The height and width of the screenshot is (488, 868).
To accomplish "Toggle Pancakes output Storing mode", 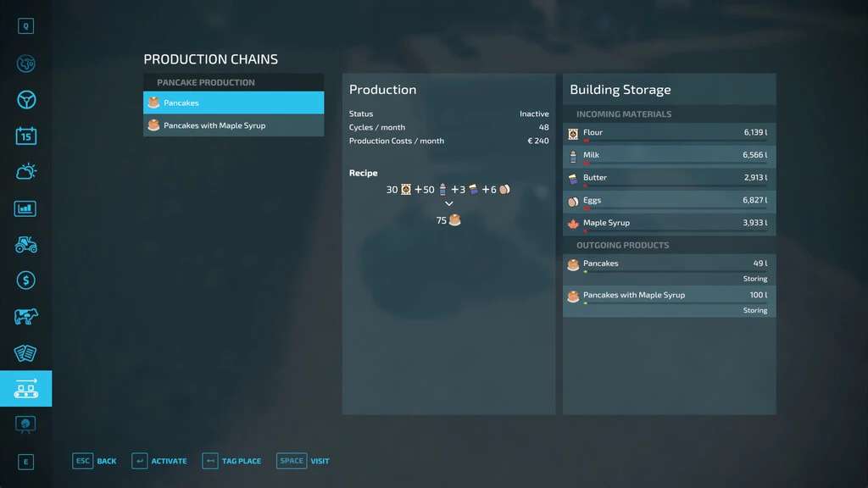I will click(x=754, y=279).
